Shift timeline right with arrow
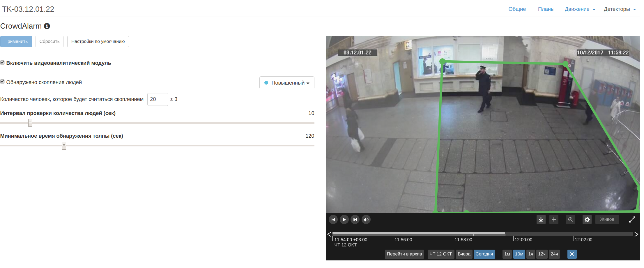 636,234
